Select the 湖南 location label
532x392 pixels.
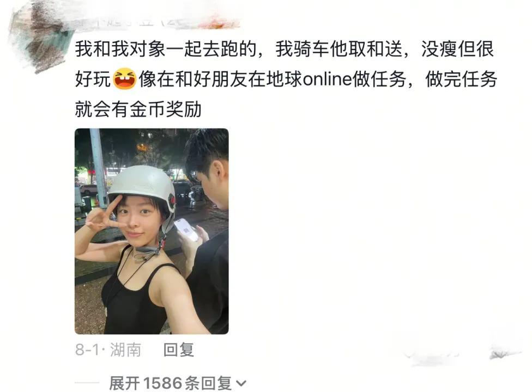125,350
